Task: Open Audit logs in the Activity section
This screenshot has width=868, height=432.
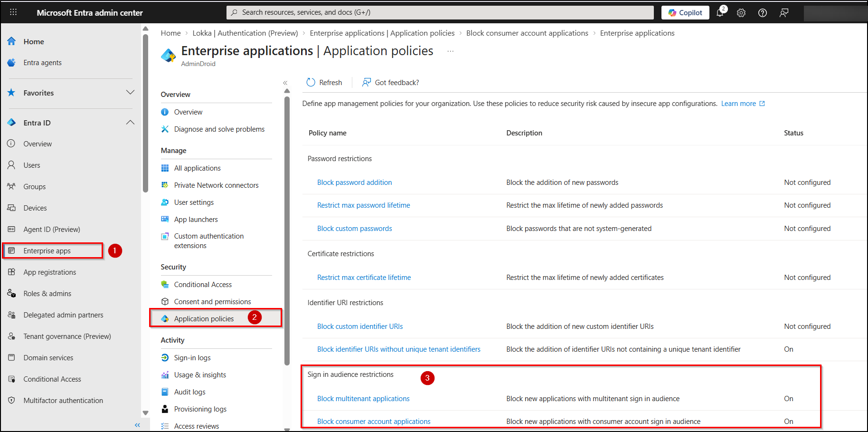Action: (190, 392)
